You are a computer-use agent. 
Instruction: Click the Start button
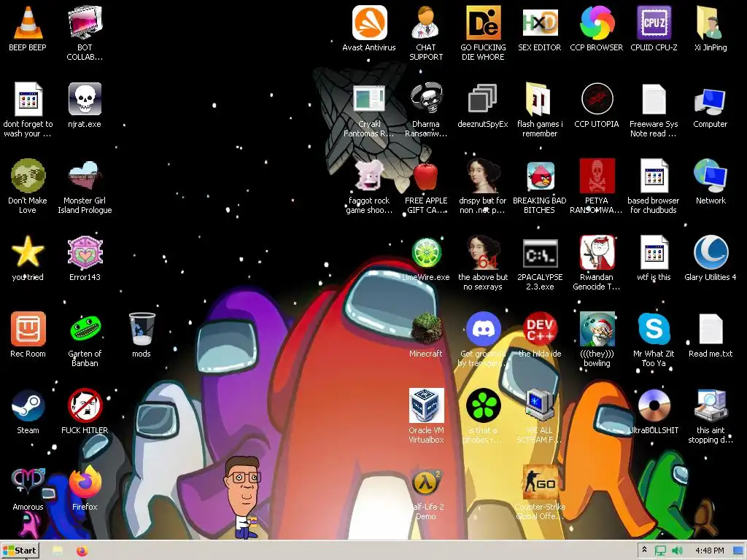pyautogui.click(x=20, y=551)
